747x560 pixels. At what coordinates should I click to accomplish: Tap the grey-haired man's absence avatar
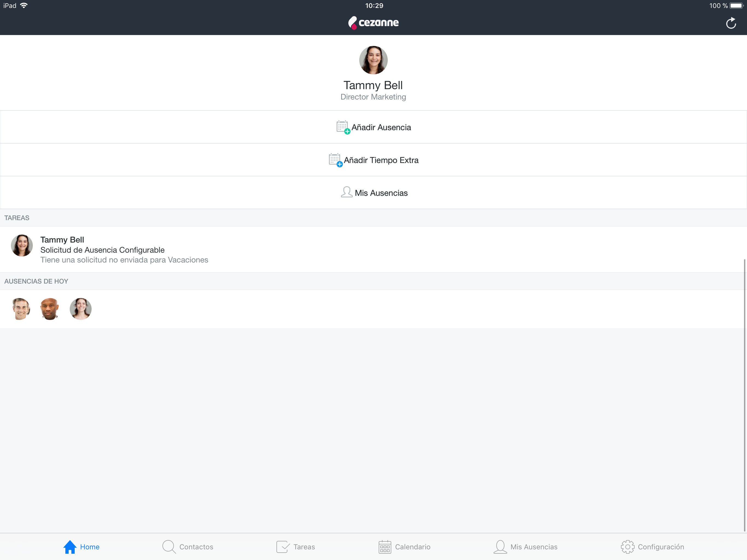21,309
